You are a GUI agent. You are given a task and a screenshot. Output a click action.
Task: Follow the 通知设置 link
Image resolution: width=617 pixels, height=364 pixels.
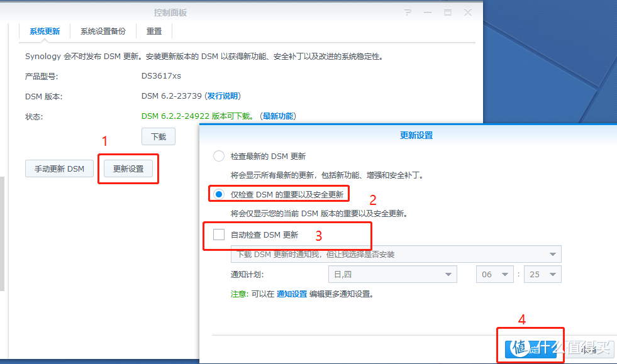(292, 294)
